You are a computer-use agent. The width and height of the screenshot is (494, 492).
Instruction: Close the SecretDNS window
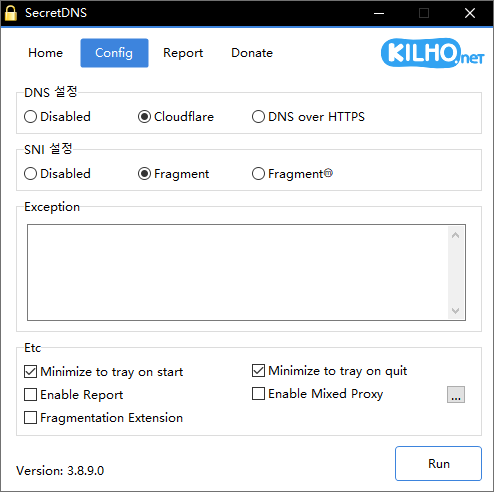(470, 13)
